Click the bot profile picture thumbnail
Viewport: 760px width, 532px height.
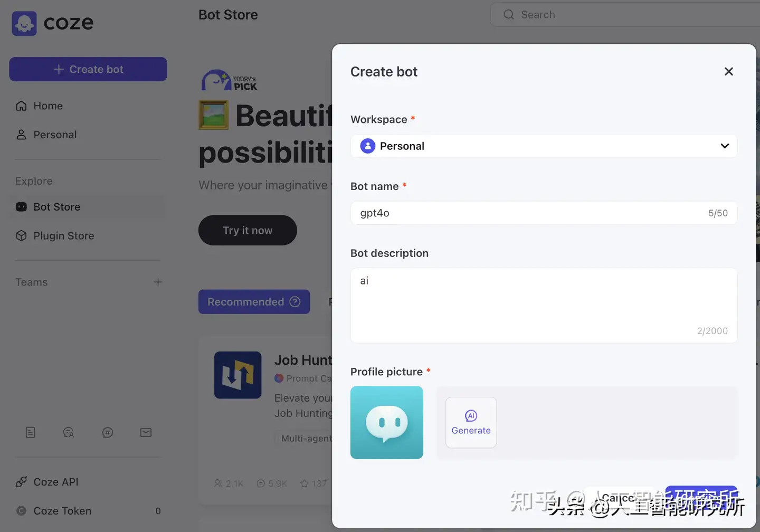(387, 422)
